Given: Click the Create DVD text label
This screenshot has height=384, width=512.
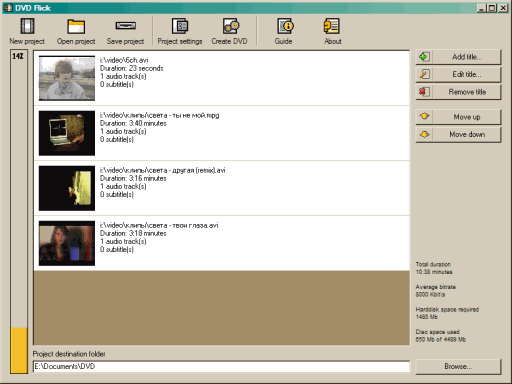Looking at the screenshot, I should coord(229,41).
